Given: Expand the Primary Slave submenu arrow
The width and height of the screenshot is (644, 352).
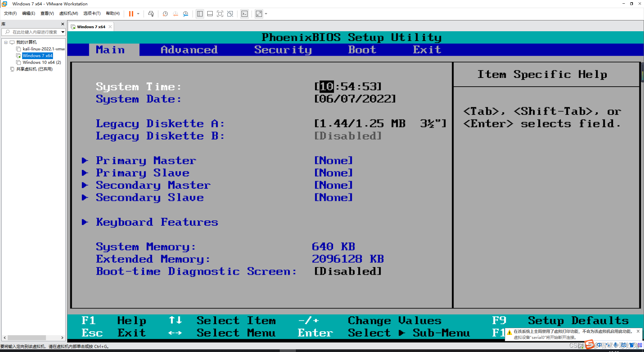Looking at the screenshot, I should [x=85, y=173].
